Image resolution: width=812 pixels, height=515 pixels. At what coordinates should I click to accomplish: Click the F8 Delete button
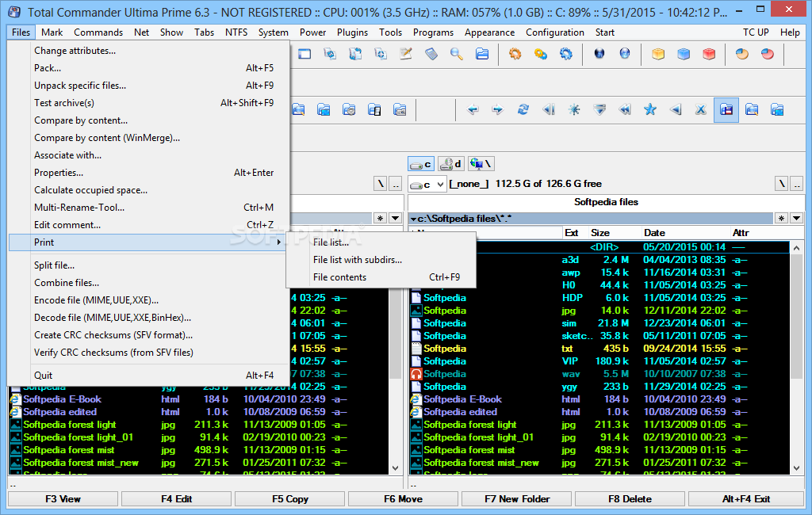(x=630, y=499)
